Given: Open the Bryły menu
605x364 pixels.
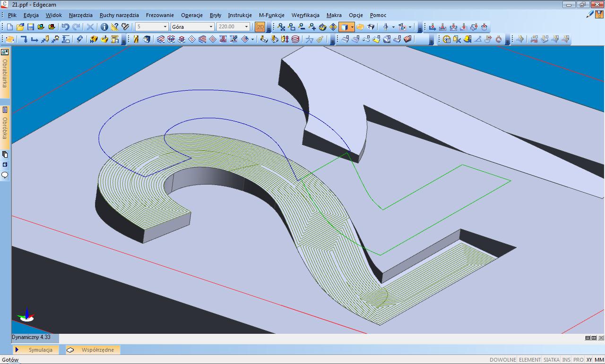Looking at the screenshot, I should 216,15.
